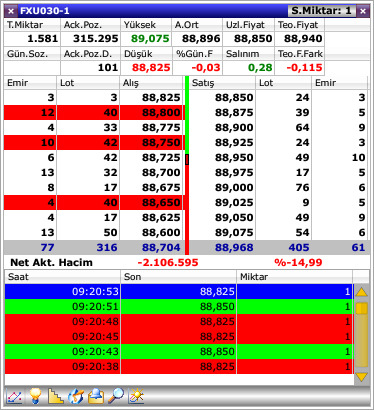Open the yellow staircase depth icon
Screen dimensions: 374x410
(x=55, y=396)
